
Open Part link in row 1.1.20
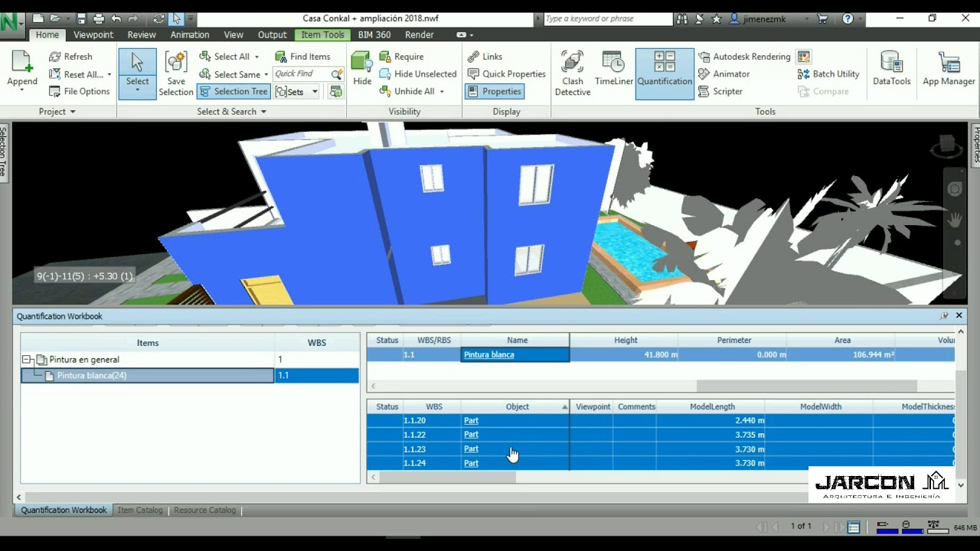[471, 420]
